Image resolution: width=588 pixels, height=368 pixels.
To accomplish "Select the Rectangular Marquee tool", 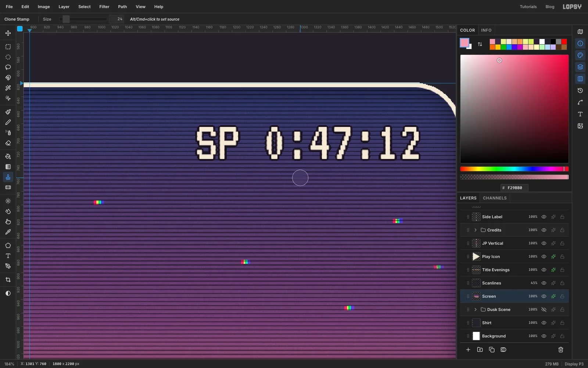I will (x=8, y=47).
